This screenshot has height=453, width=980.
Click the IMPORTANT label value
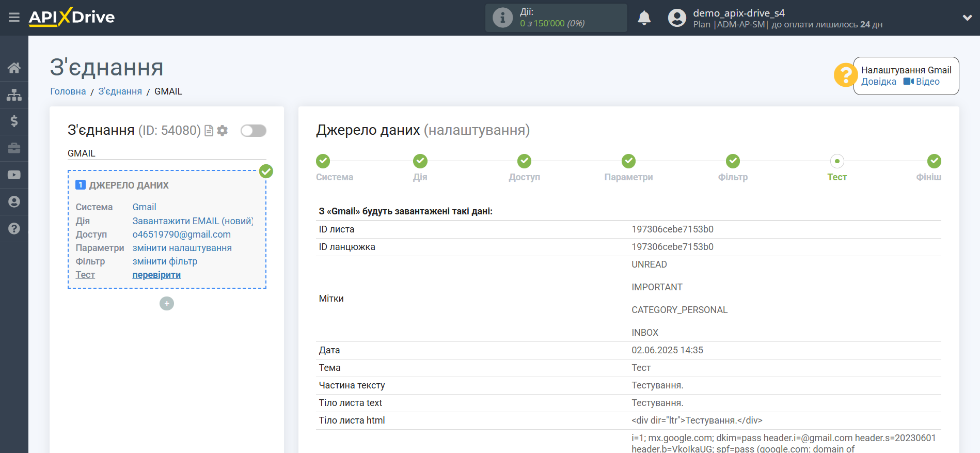coord(657,287)
